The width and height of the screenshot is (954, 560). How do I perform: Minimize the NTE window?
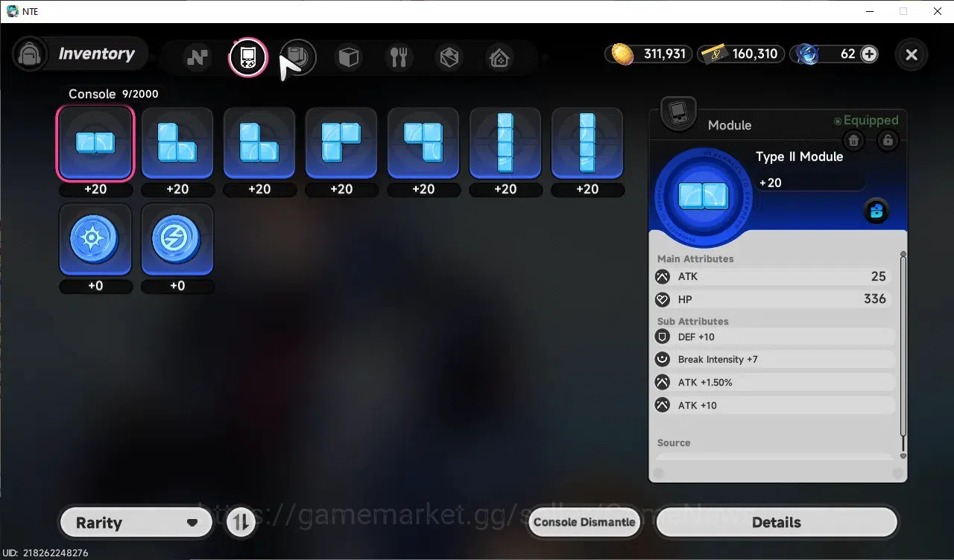(870, 11)
